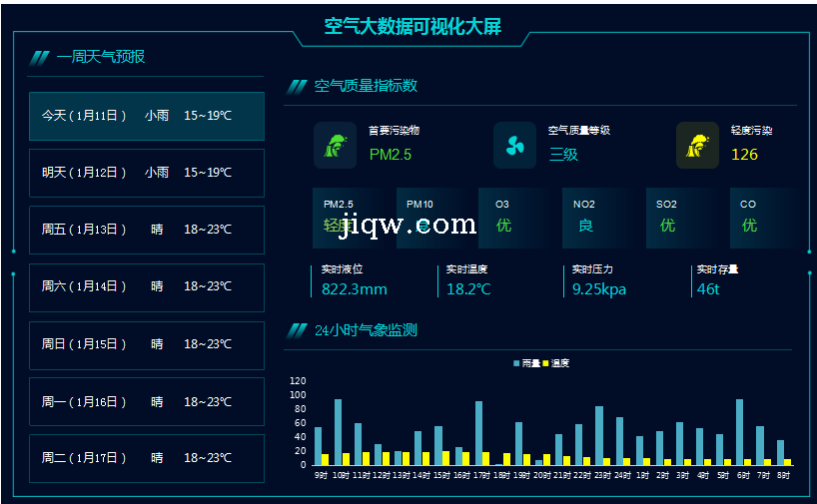Select the 今天 (1月11日) forecast row
Screen dimensions: 817x504
click(x=147, y=116)
